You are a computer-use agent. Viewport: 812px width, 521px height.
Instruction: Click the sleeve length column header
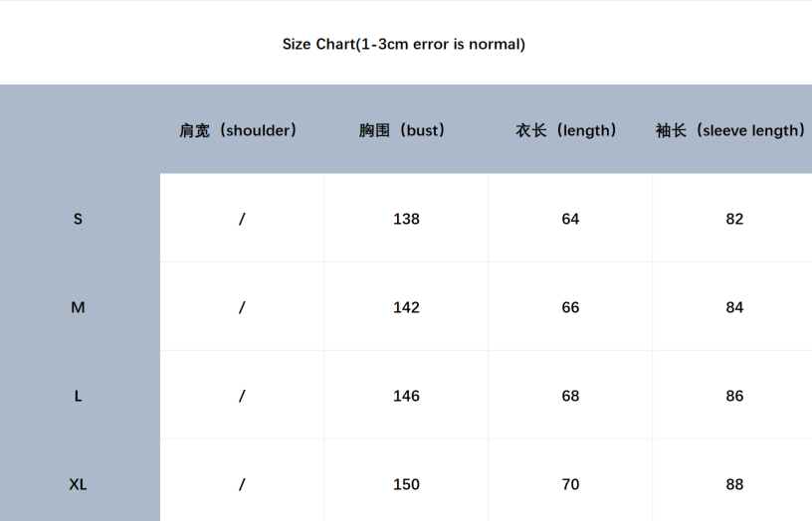(x=730, y=130)
